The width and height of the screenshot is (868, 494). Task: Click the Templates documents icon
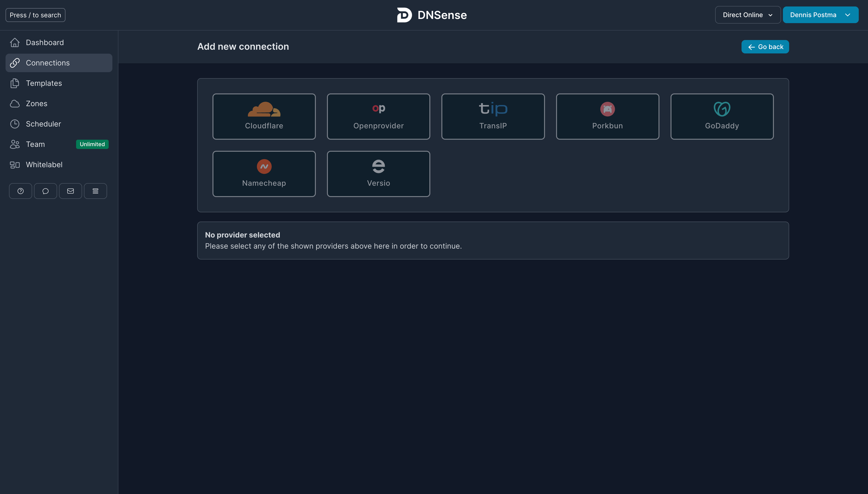(15, 83)
